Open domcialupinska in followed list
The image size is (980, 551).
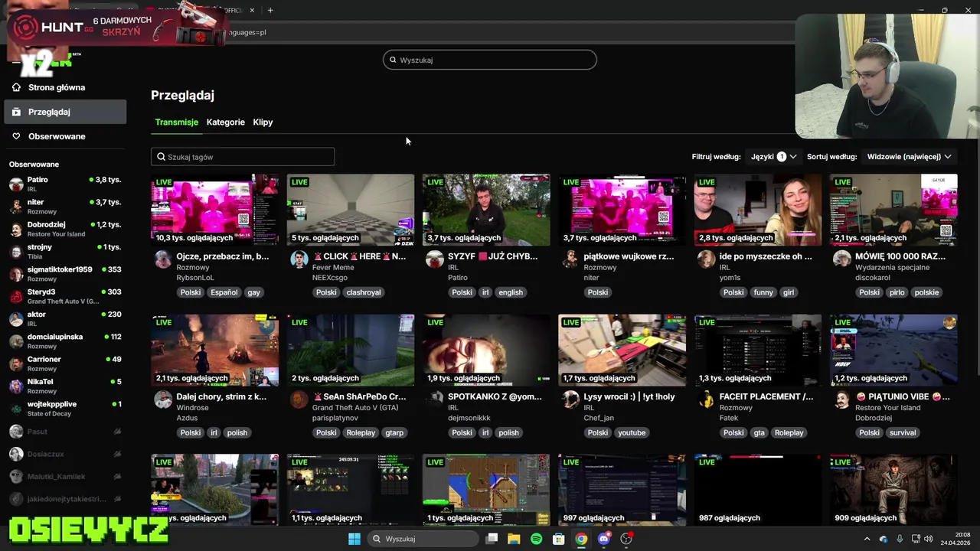click(x=65, y=341)
